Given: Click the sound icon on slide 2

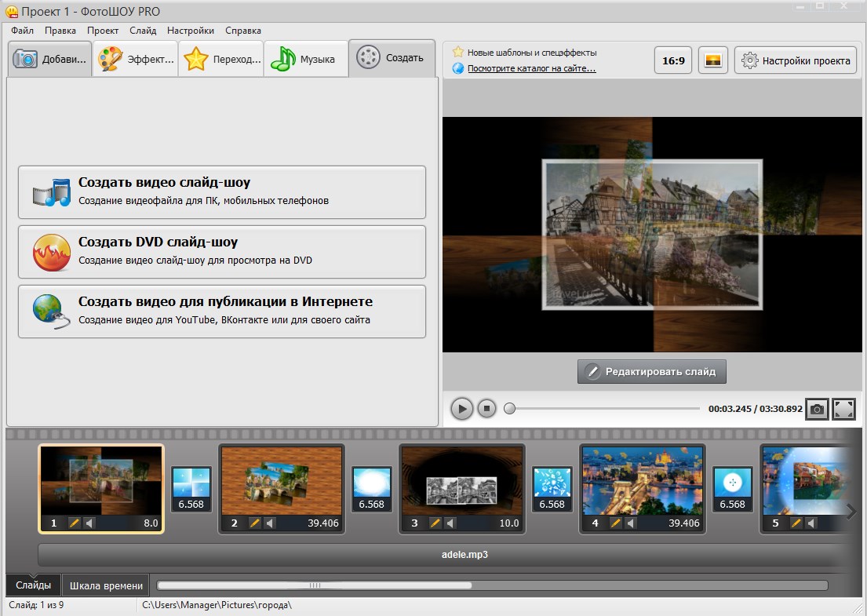Looking at the screenshot, I should pyautogui.click(x=269, y=523).
